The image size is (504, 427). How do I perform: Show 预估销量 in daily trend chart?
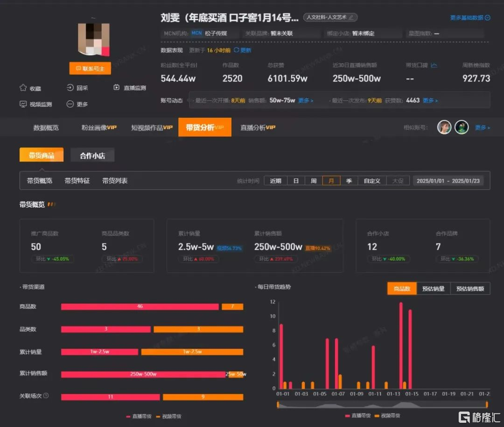(433, 288)
